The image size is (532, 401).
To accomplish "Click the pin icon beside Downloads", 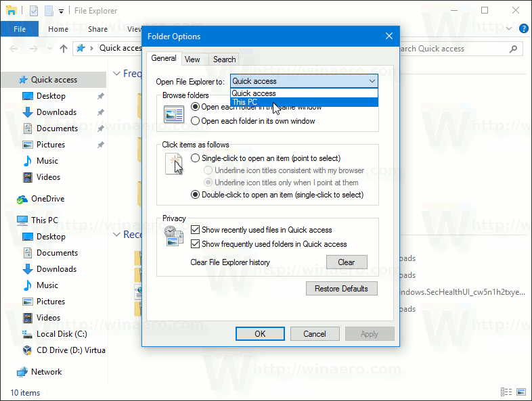I will 100,112.
